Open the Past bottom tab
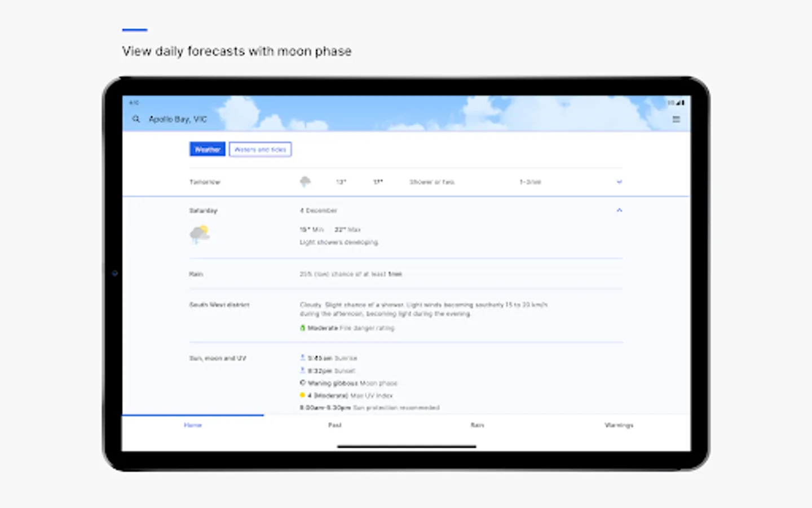Image resolution: width=812 pixels, height=508 pixels. pos(335,425)
